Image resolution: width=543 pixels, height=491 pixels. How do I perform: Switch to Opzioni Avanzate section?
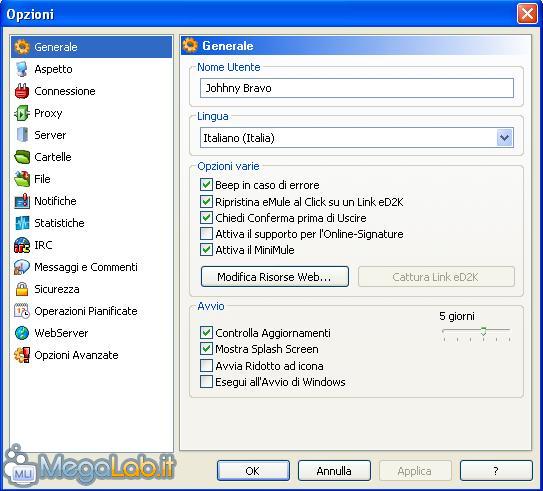click(x=76, y=355)
